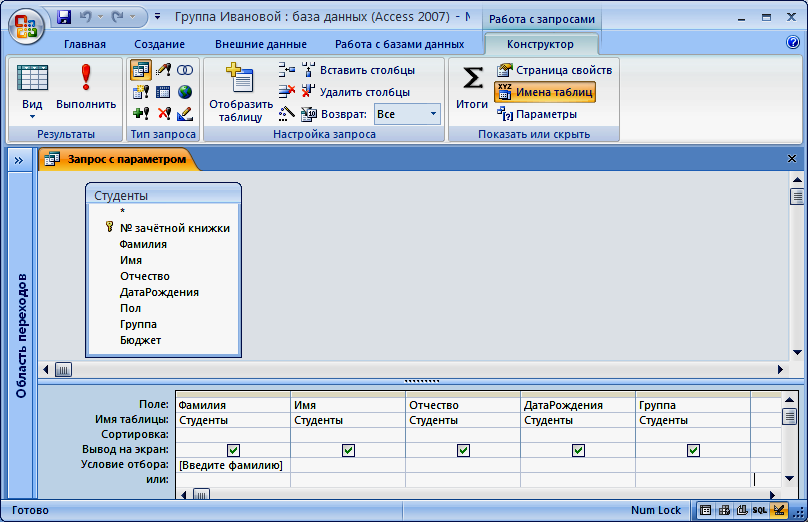Viewport: 808px width, 522px height.
Task: Open the Параметры button
Action: pyautogui.click(x=536, y=114)
